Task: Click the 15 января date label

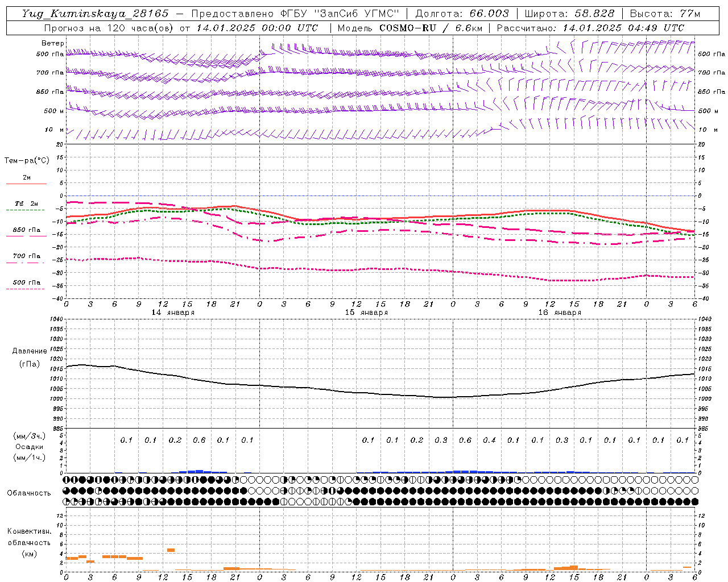Action: point(366,313)
